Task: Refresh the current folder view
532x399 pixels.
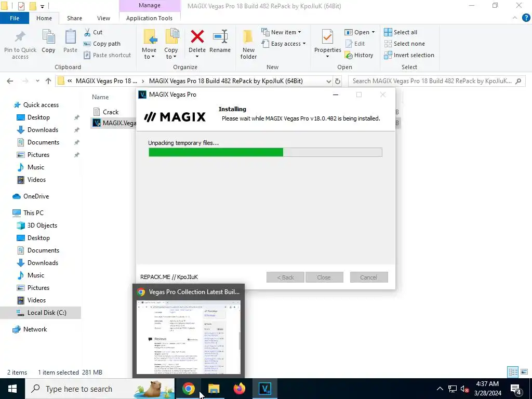Action: click(338, 81)
